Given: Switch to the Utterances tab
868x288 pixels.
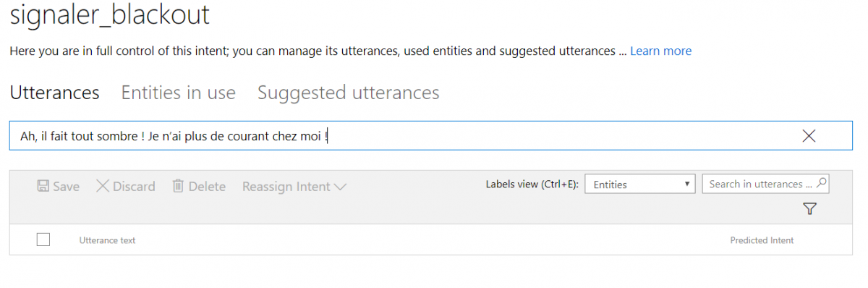Looking at the screenshot, I should (x=55, y=93).
